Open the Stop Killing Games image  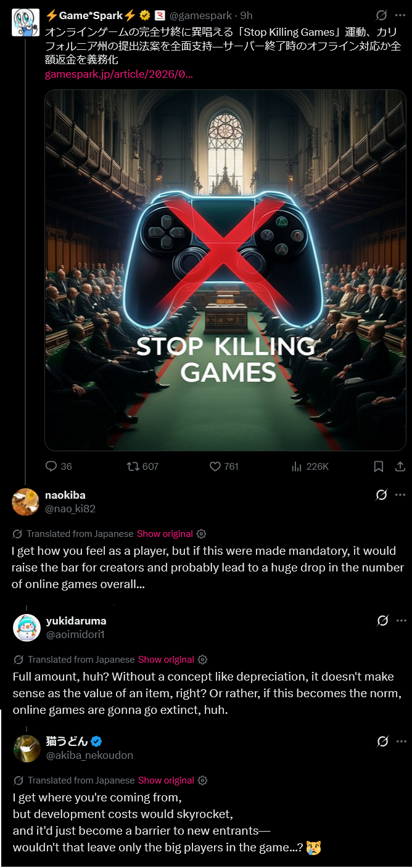[225, 270]
